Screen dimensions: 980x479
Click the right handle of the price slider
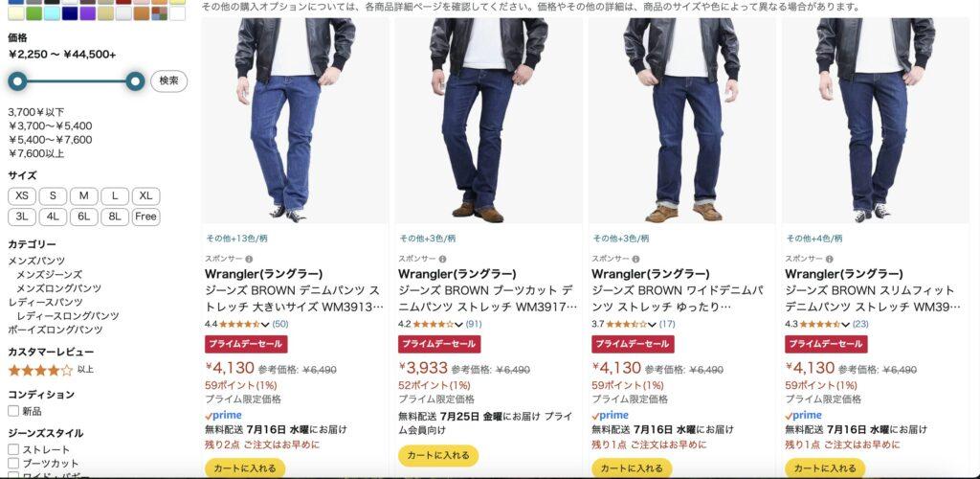tap(135, 81)
